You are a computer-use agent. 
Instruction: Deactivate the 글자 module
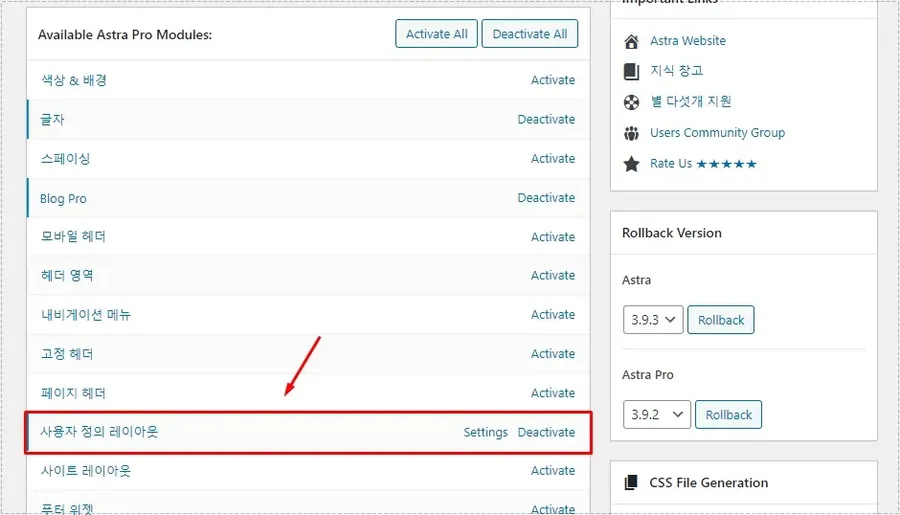pyautogui.click(x=546, y=119)
